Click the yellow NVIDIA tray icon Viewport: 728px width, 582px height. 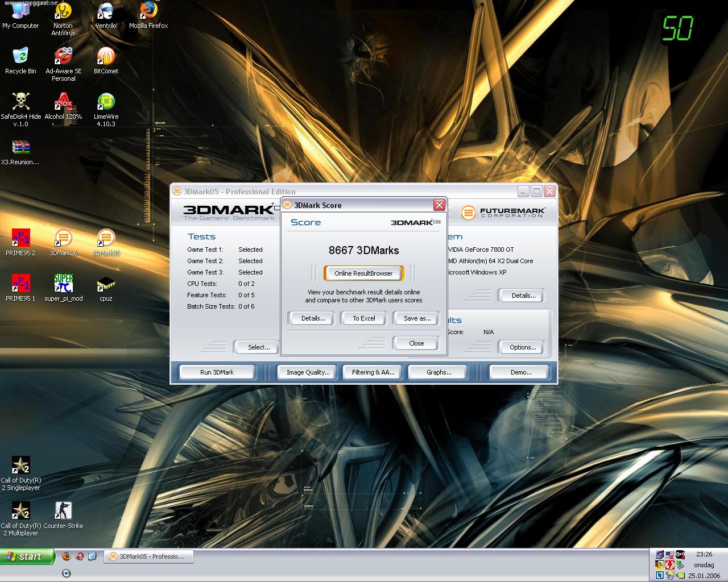[x=660, y=565]
